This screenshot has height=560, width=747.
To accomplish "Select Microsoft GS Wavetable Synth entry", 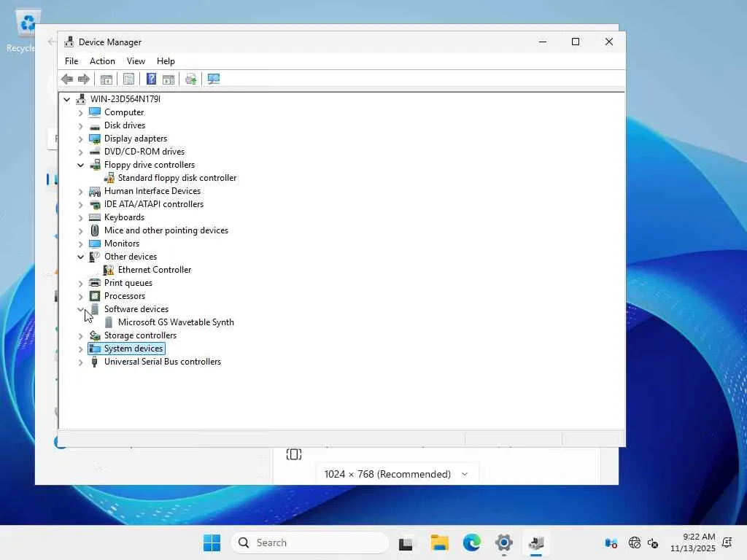I will (x=176, y=322).
